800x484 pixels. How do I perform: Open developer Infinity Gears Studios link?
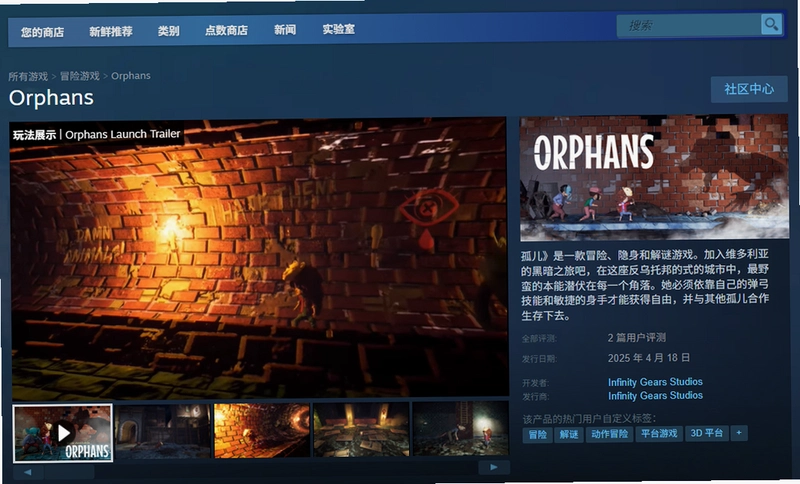(655, 382)
